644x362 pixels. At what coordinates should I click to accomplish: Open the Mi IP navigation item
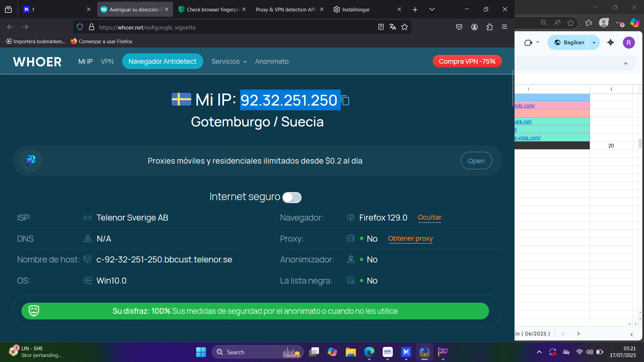pyautogui.click(x=86, y=62)
